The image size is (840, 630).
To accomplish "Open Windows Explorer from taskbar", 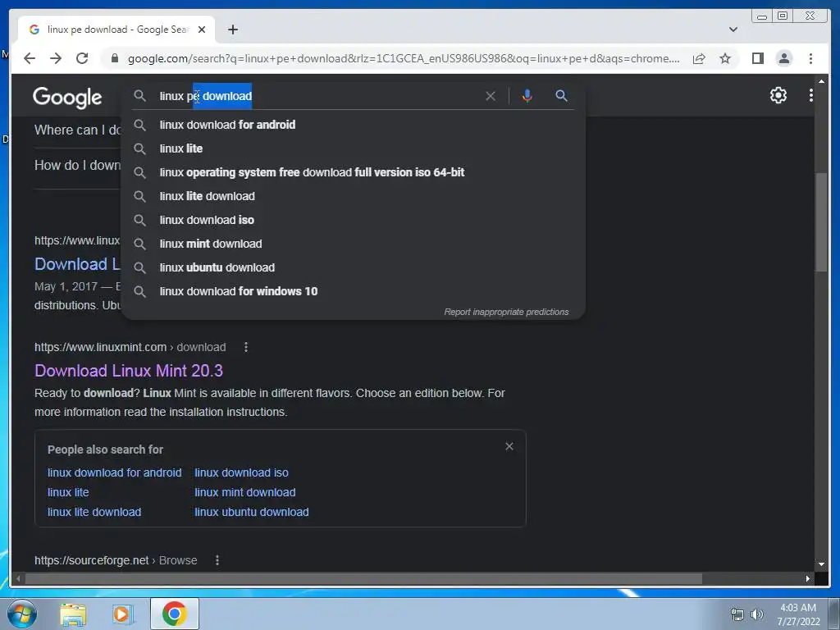I will [73, 614].
